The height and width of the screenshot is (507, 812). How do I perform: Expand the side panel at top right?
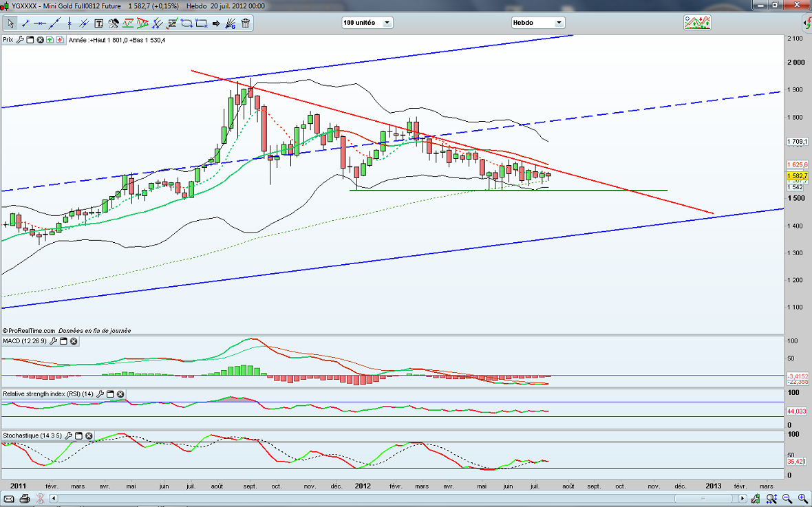tap(806, 23)
